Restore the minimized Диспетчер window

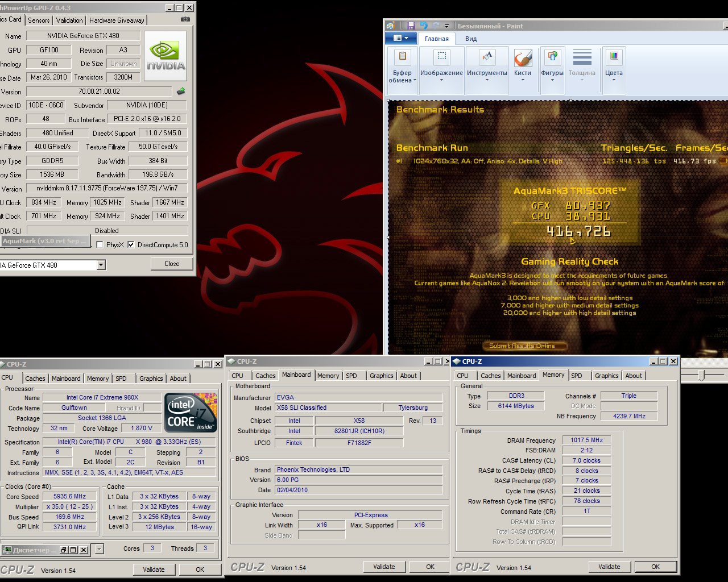point(64,550)
